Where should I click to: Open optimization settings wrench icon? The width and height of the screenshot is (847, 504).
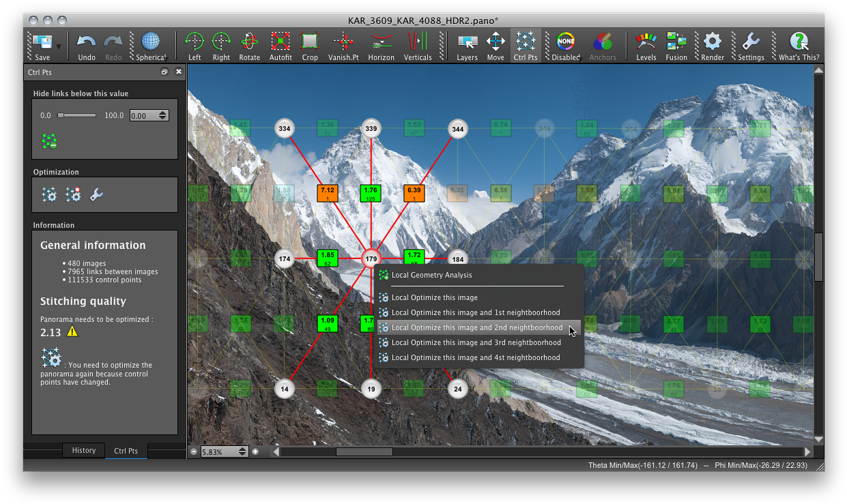coord(96,195)
